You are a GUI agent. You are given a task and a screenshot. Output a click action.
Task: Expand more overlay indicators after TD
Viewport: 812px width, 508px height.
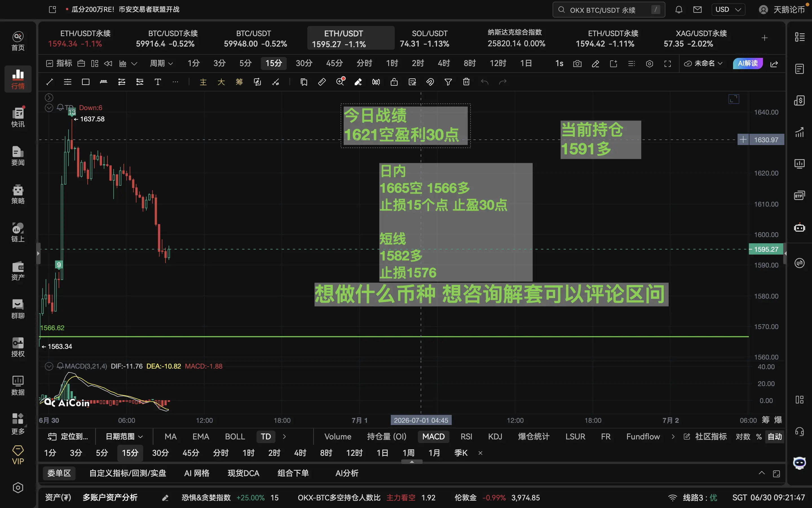pos(284,436)
